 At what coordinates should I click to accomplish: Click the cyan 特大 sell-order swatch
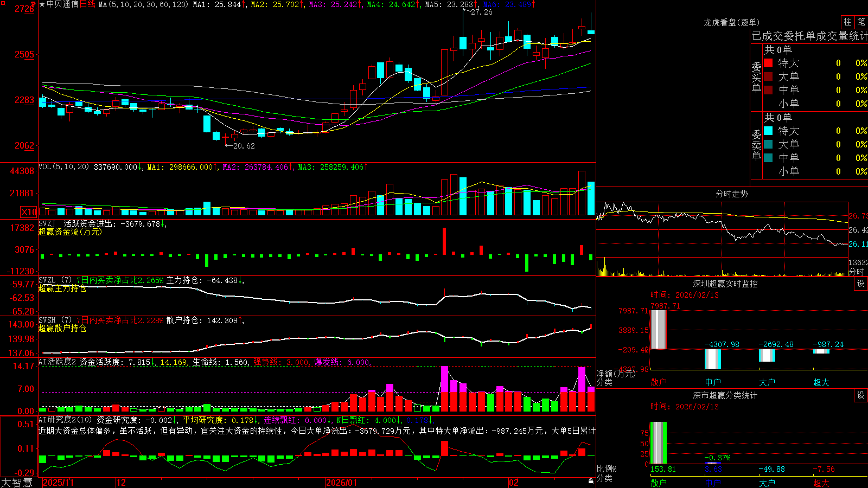pos(768,131)
